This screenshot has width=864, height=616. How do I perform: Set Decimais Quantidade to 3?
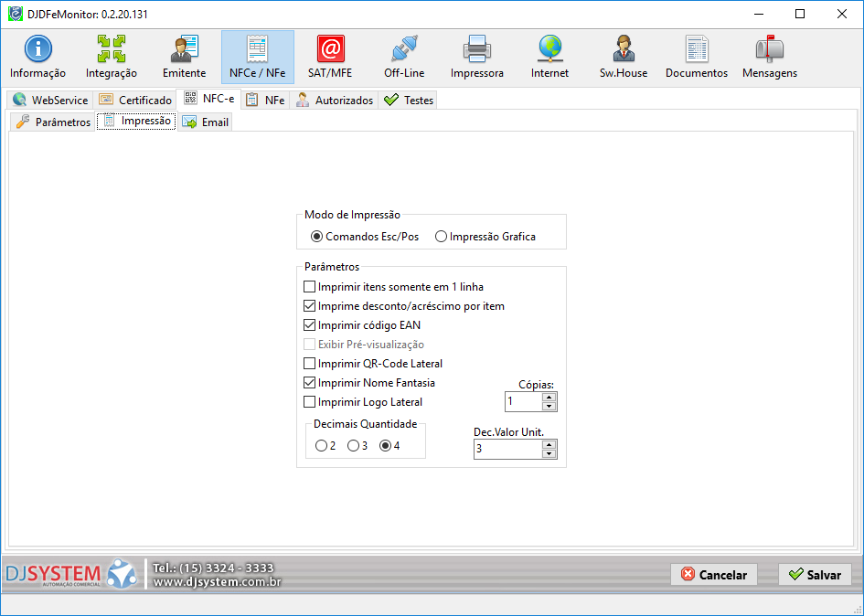pos(357,446)
